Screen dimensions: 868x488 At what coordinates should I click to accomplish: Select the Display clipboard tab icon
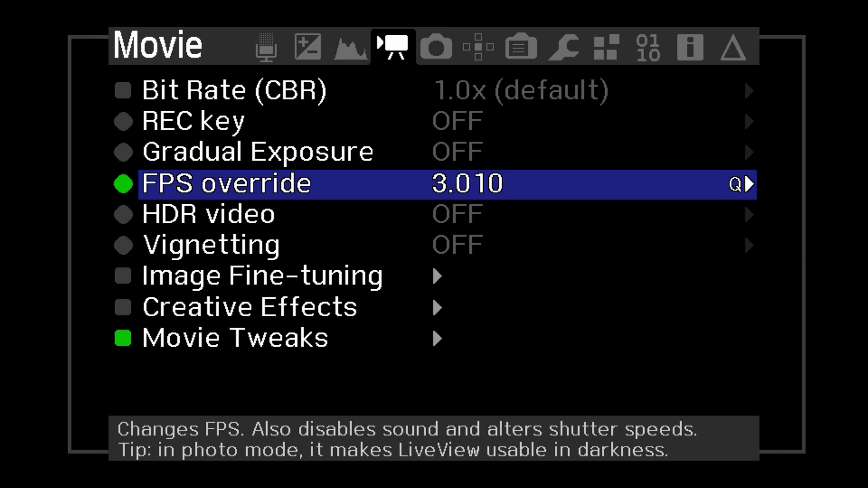(x=520, y=47)
